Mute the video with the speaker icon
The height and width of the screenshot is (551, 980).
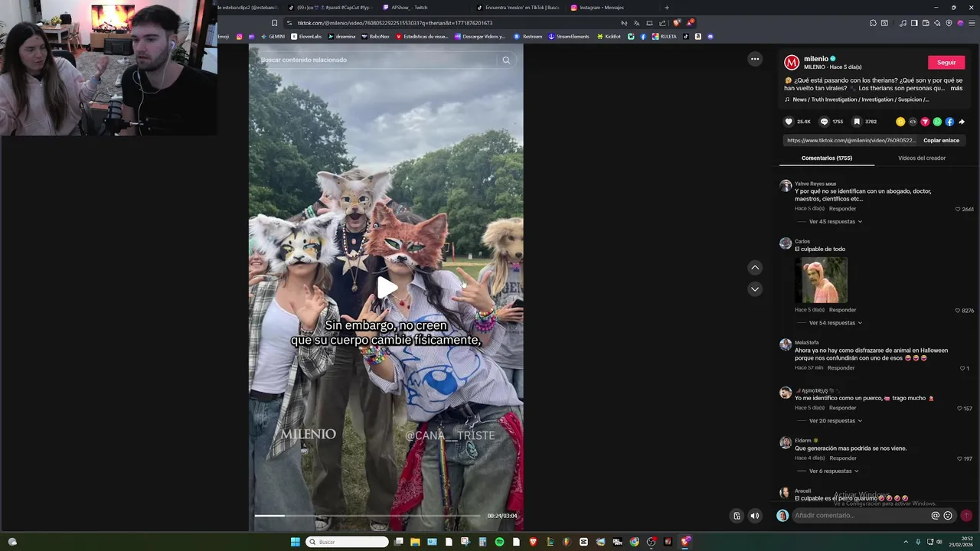coord(755,516)
